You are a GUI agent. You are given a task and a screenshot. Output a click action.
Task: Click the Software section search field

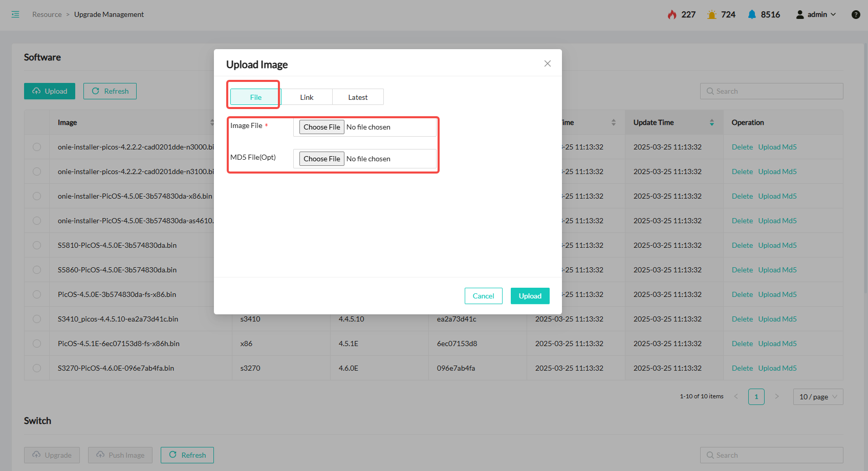tap(771, 91)
